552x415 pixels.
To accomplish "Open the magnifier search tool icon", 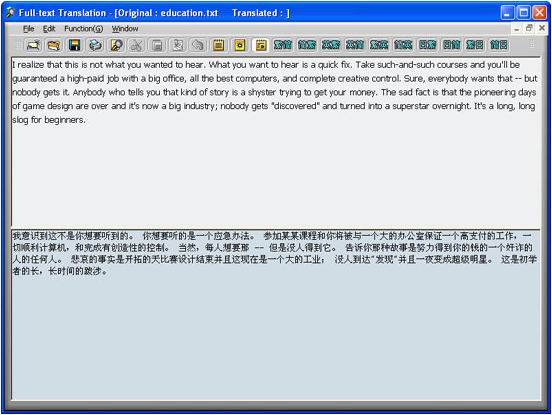I will point(116,45).
